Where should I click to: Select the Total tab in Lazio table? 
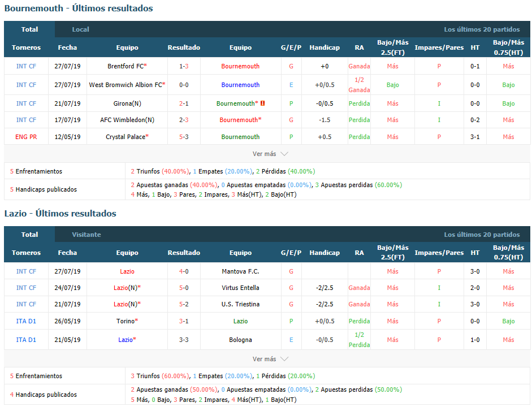pyautogui.click(x=29, y=235)
